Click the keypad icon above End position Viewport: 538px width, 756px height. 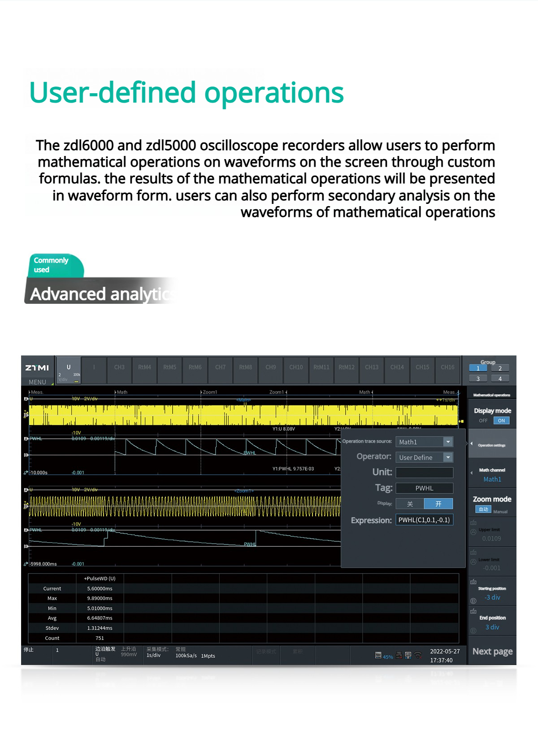pyautogui.click(x=473, y=611)
